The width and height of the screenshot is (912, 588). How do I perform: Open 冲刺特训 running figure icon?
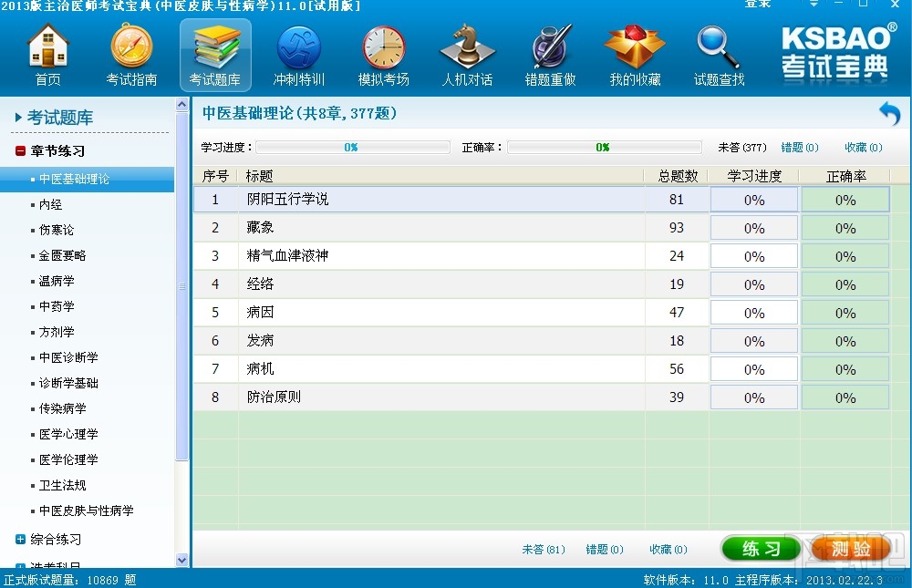(x=299, y=55)
